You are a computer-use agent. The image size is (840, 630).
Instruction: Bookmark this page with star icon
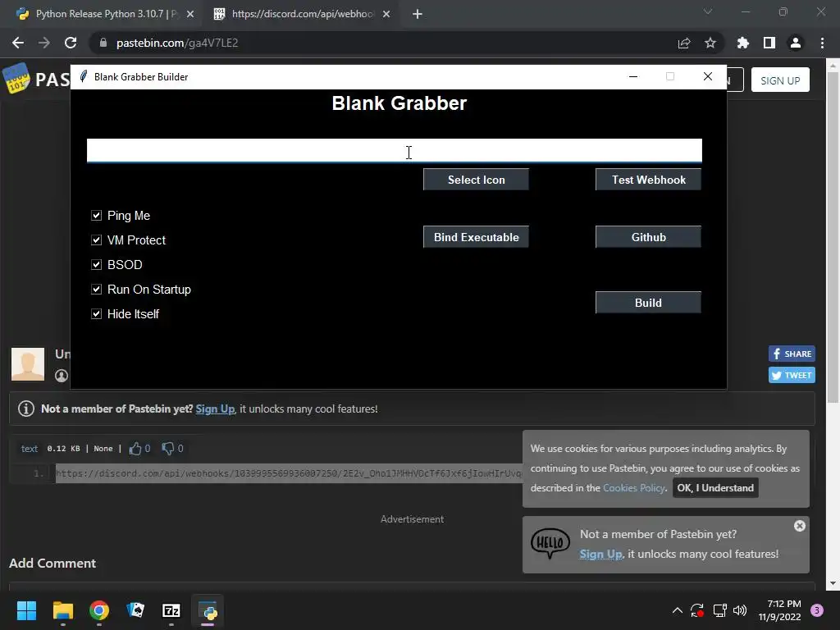pyautogui.click(x=710, y=43)
